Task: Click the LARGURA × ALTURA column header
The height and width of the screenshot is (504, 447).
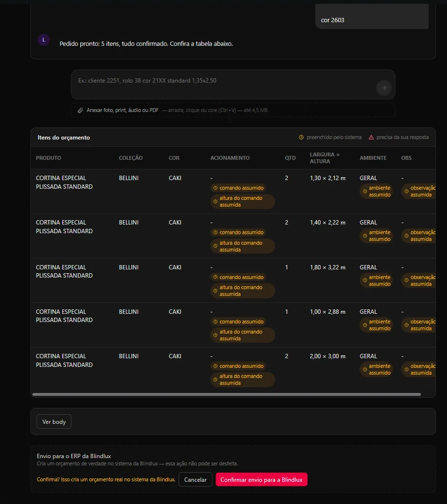Action: coord(324,158)
